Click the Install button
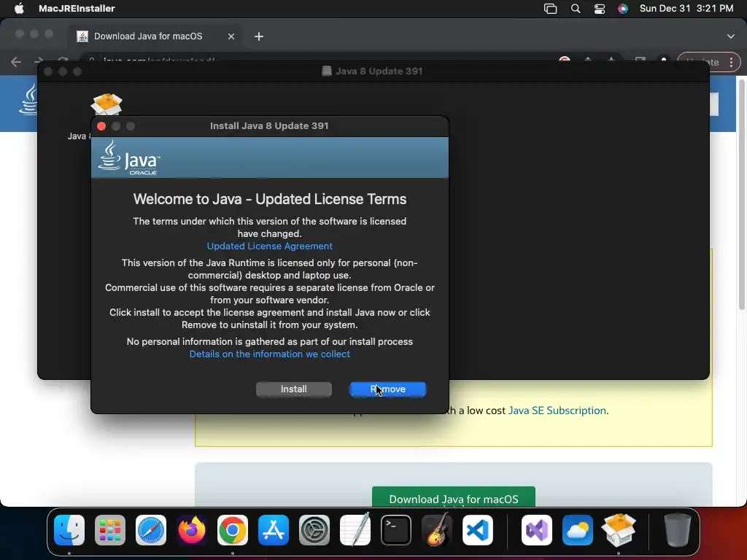Viewport: 747px width, 560px height. pos(293,389)
